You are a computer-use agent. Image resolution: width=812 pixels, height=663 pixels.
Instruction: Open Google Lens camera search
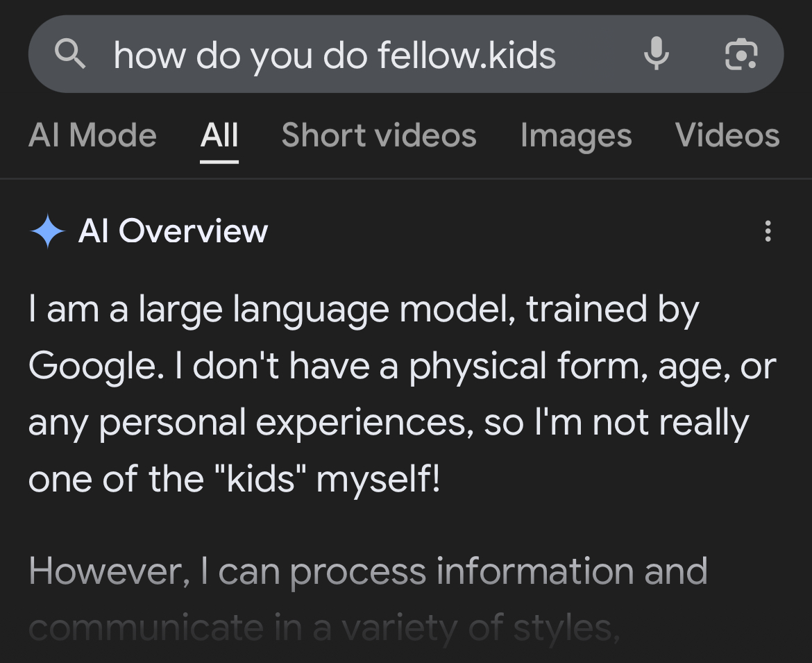[741, 54]
